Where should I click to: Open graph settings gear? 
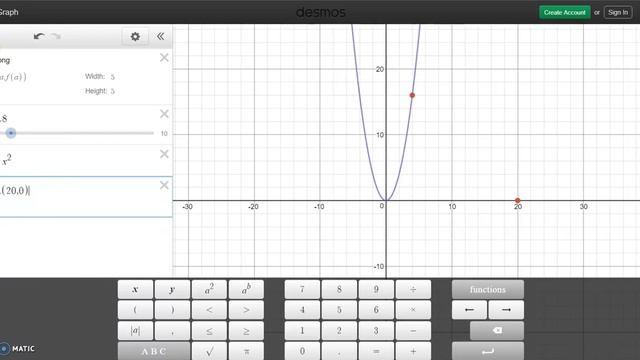tap(135, 37)
